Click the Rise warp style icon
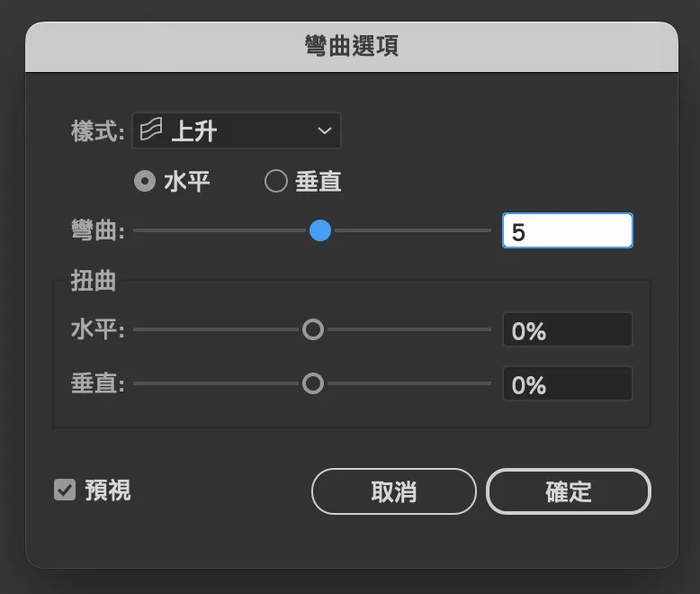 (151, 130)
